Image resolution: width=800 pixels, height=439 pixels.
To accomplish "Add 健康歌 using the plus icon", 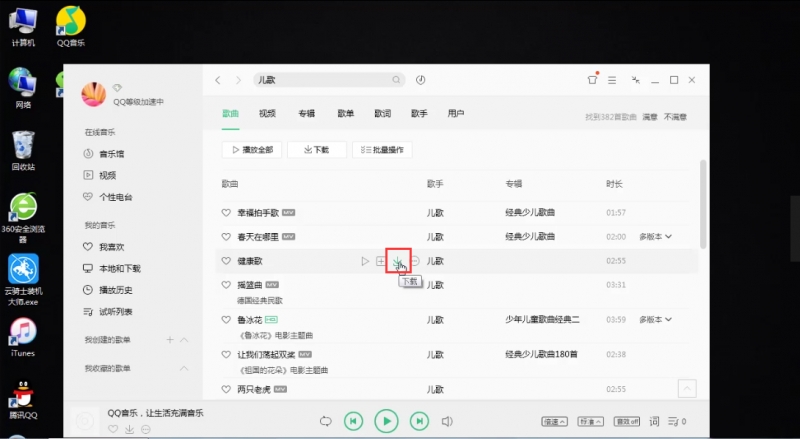I will click(x=381, y=261).
